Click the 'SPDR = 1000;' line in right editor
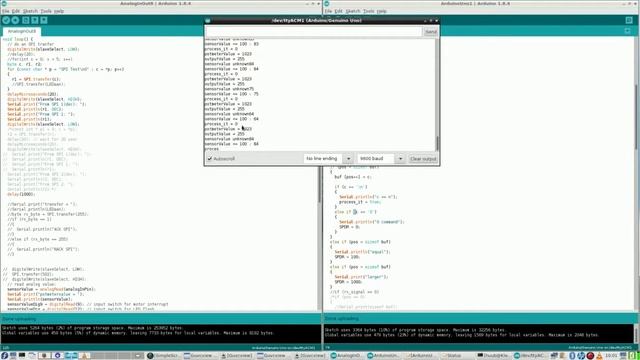The height and width of the screenshot is (360, 640). [349, 282]
